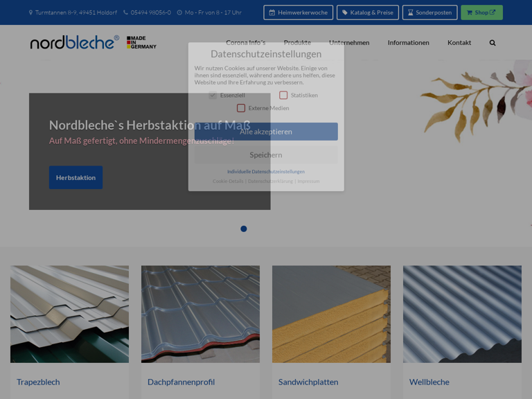Toggle the Essenziell checkbox
This screenshot has height=399, width=532.
click(213, 95)
